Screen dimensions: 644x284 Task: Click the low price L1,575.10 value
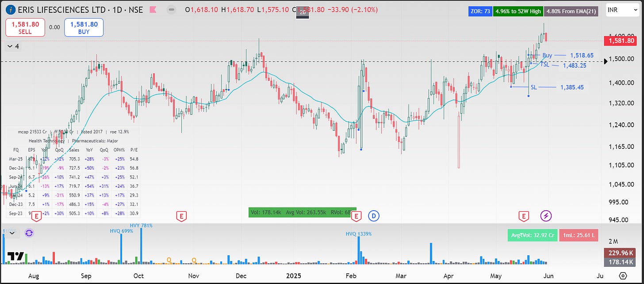(x=273, y=10)
